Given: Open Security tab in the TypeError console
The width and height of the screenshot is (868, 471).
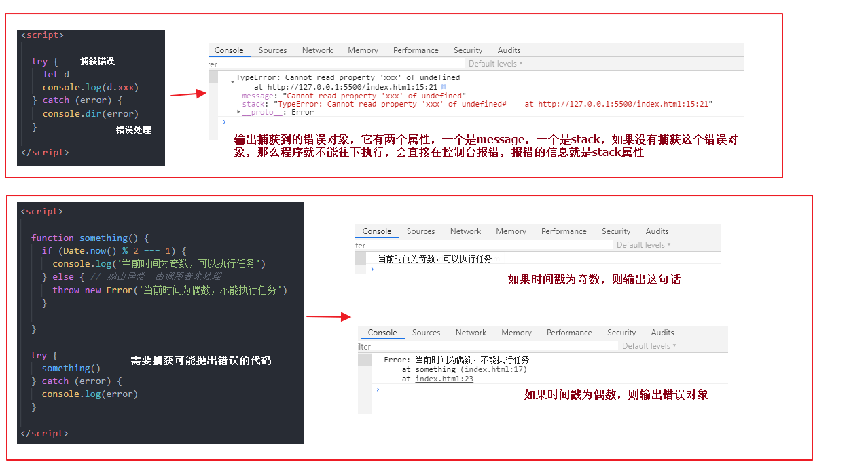Looking at the screenshot, I should click(x=468, y=50).
